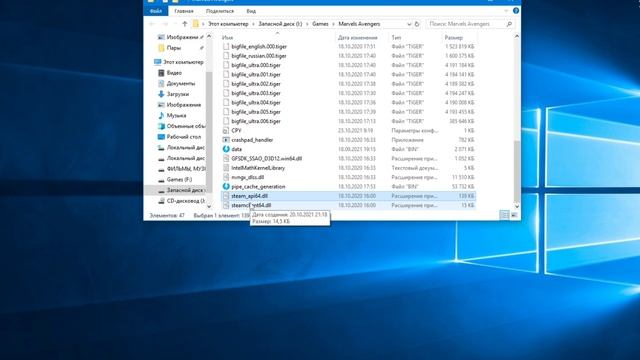The image size is (640, 360).
Task: Select file bigfile_ultra.004.tiger
Action: 256,102
